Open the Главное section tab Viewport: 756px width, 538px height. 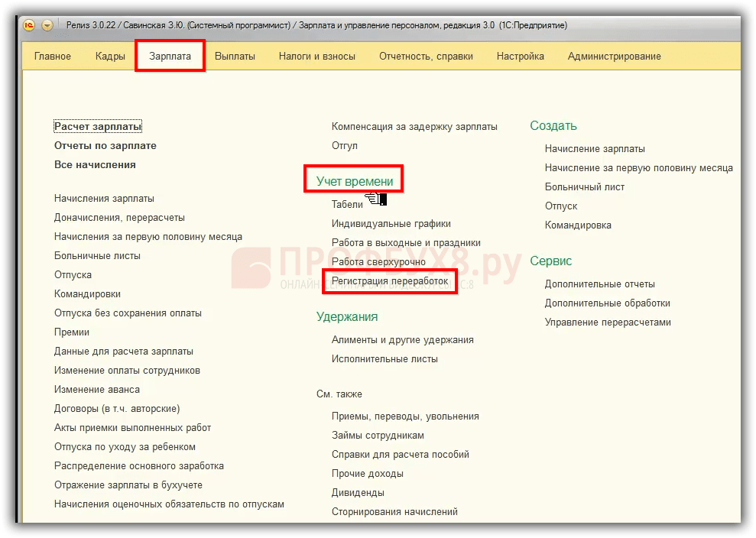(53, 57)
